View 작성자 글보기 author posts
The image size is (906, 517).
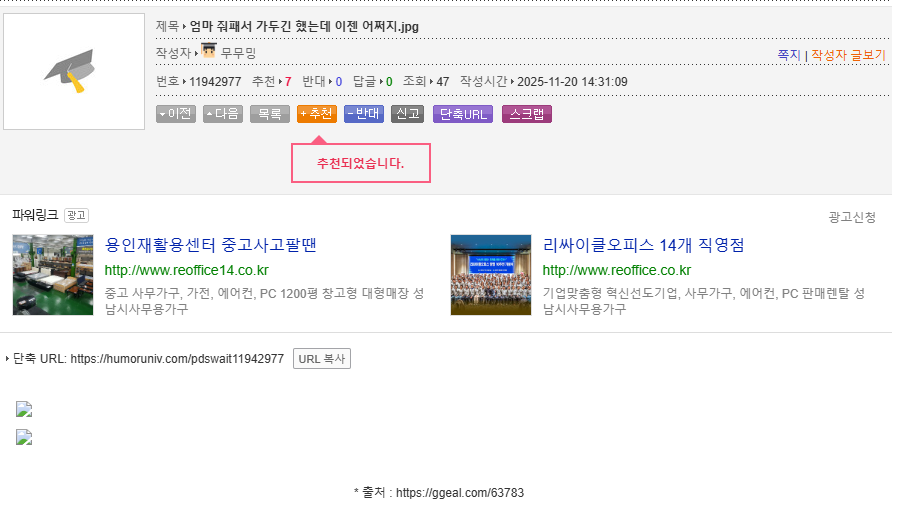tap(848, 55)
